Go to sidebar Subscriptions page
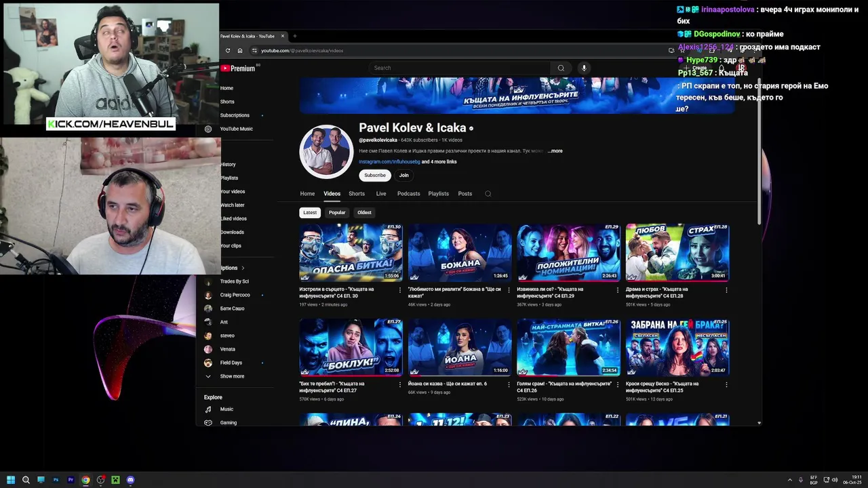 [x=235, y=115]
